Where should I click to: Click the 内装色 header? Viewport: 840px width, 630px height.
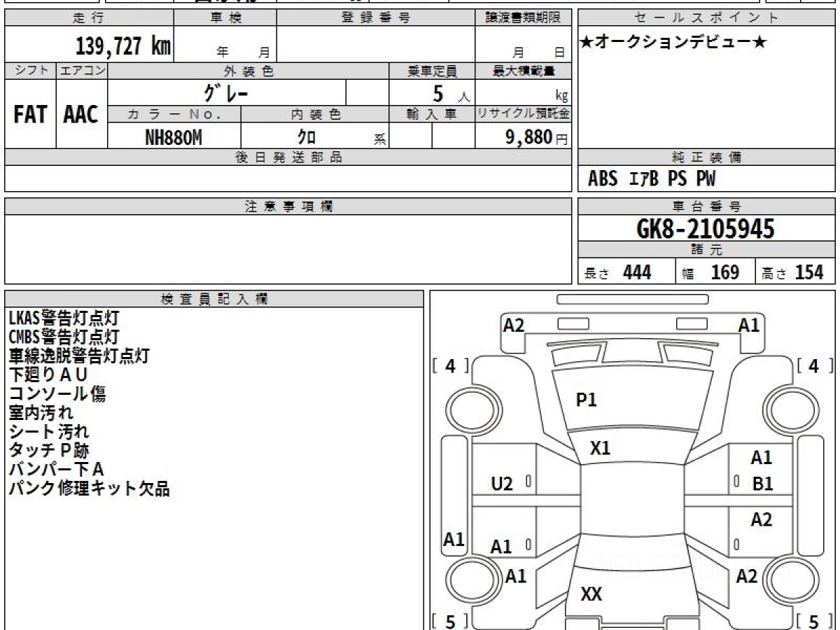coord(315,114)
